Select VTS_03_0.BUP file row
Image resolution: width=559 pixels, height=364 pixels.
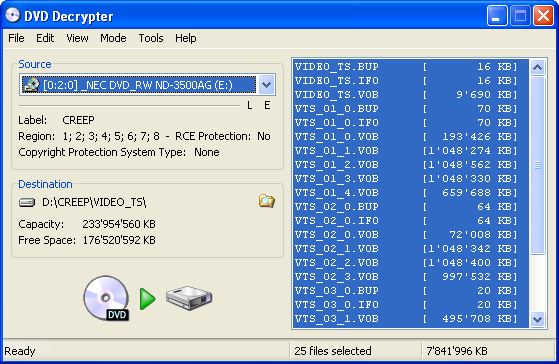tap(411, 291)
